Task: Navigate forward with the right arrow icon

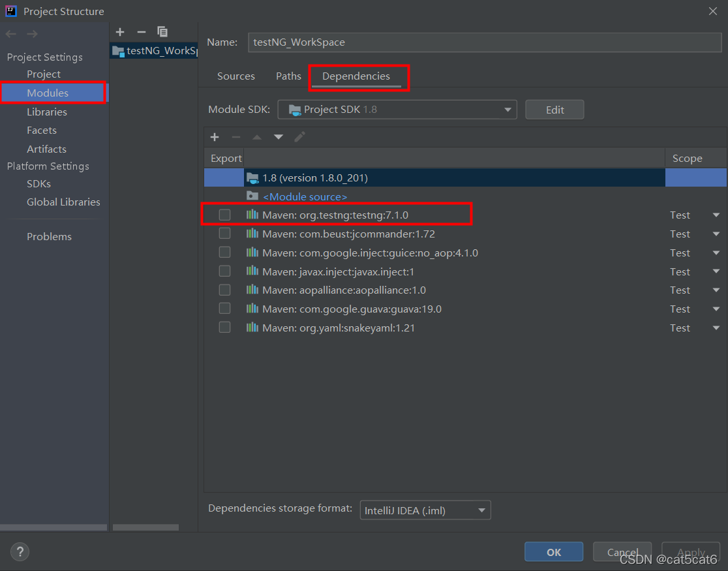Action: click(x=32, y=34)
